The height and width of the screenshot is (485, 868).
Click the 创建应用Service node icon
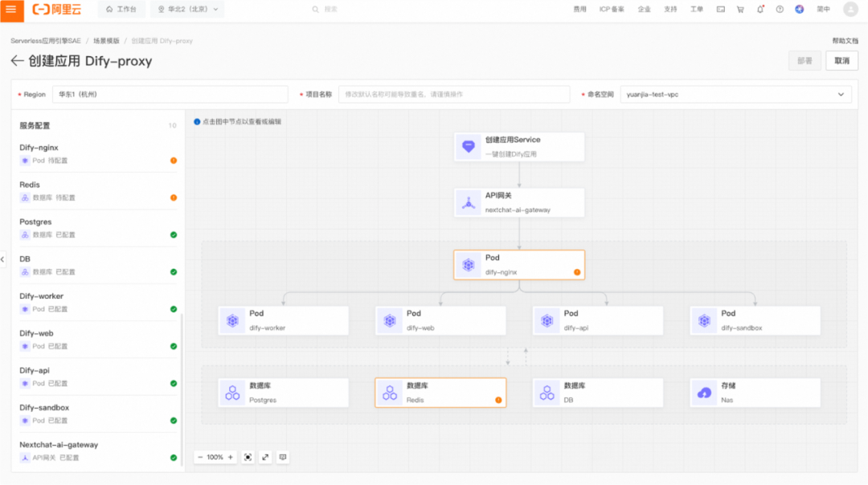469,146
